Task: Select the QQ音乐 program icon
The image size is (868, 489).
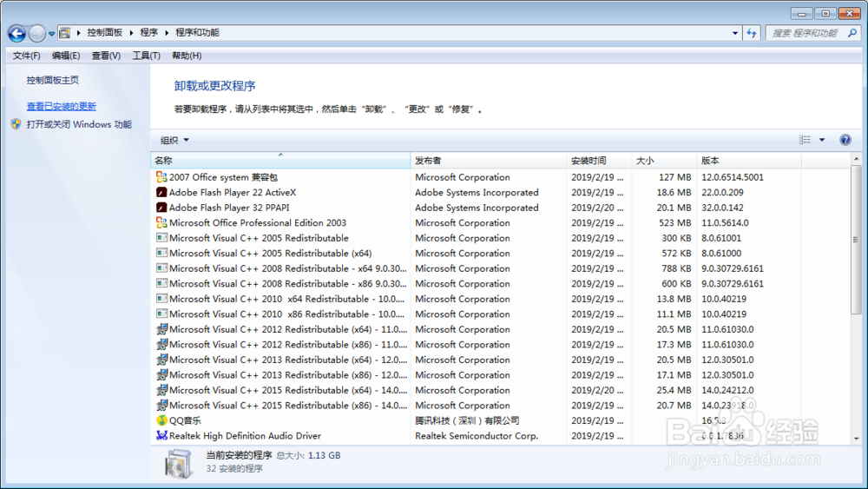Action: click(x=161, y=420)
